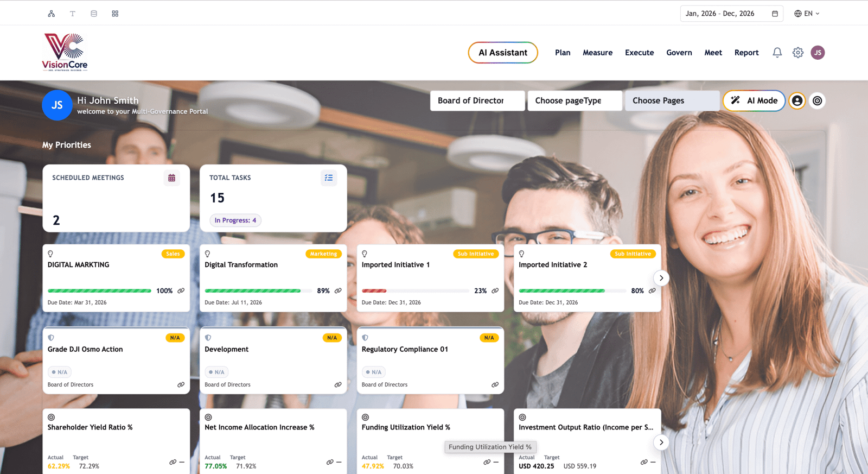Viewport: 868px width, 474px height.
Task: Click link icon on Regulatory Compliance 01 card
Action: (x=495, y=384)
